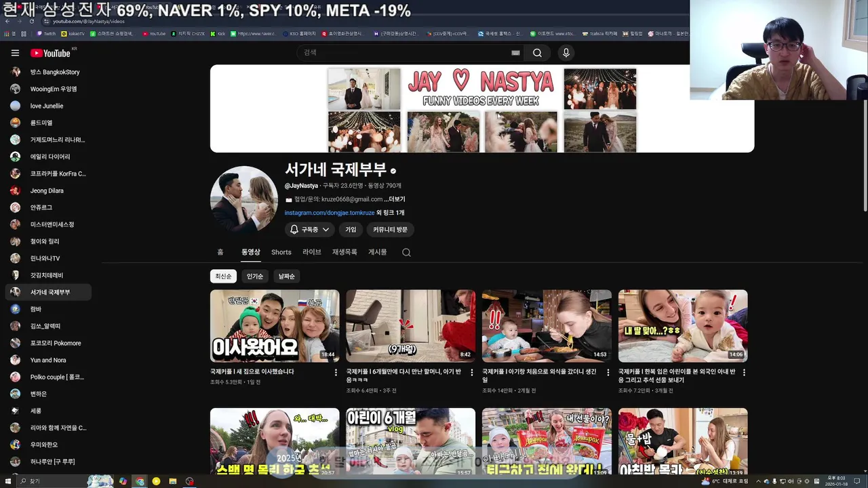
Task: Open the 아린이 6개월 vlog thumbnail
Action: 411,441
